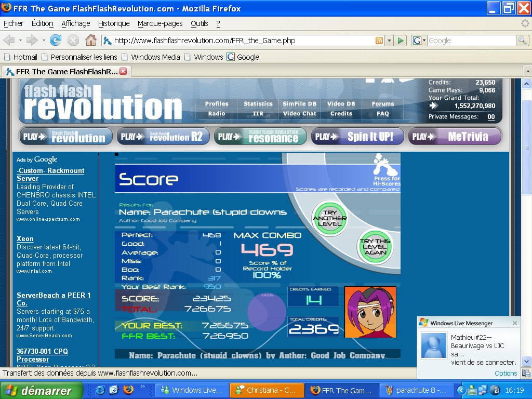532x399 pixels.
Task: Click the Play Spin It UP! banner
Action: 357,137
